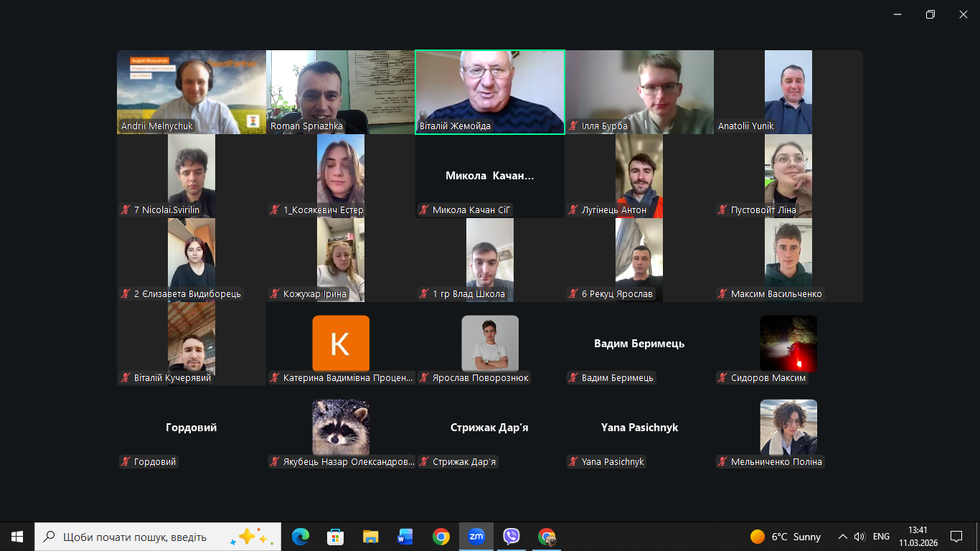Click the muted mic icon for Лугінець Антон

pyautogui.click(x=573, y=210)
